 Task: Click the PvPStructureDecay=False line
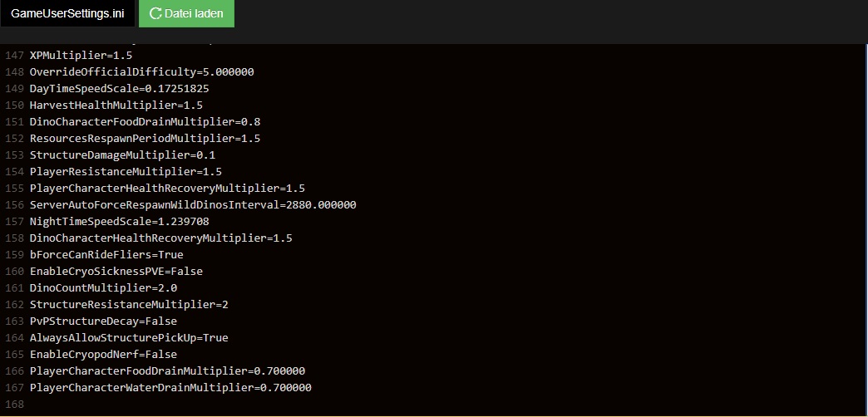[104, 321]
